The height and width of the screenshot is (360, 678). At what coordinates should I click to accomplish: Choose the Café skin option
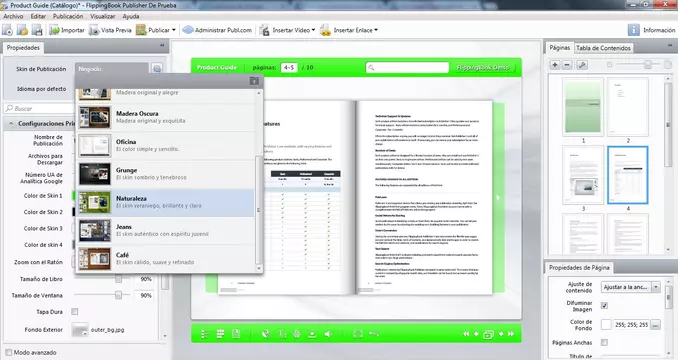165,259
